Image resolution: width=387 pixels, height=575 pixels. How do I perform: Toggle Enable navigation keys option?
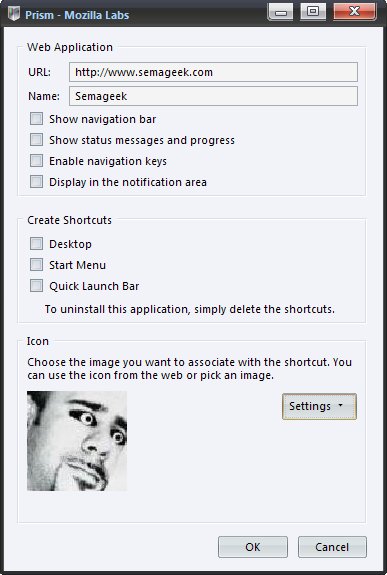pyautogui.click(x=36, y=161)
